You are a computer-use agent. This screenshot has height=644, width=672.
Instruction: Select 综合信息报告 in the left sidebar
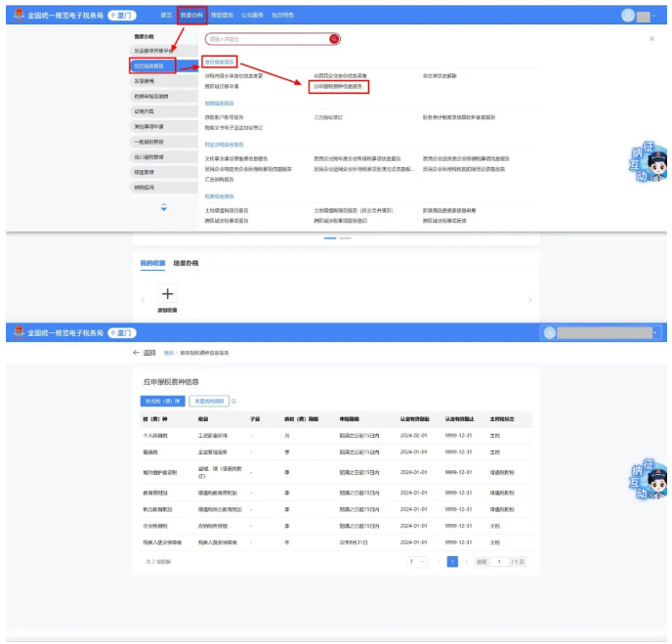coord(154,65)
